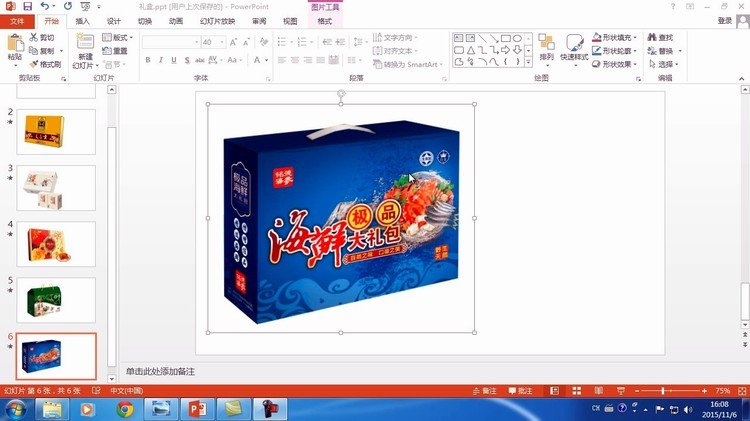Switch to the Design (设计) tab
This screenshot has height=421, width=750.
113,21
